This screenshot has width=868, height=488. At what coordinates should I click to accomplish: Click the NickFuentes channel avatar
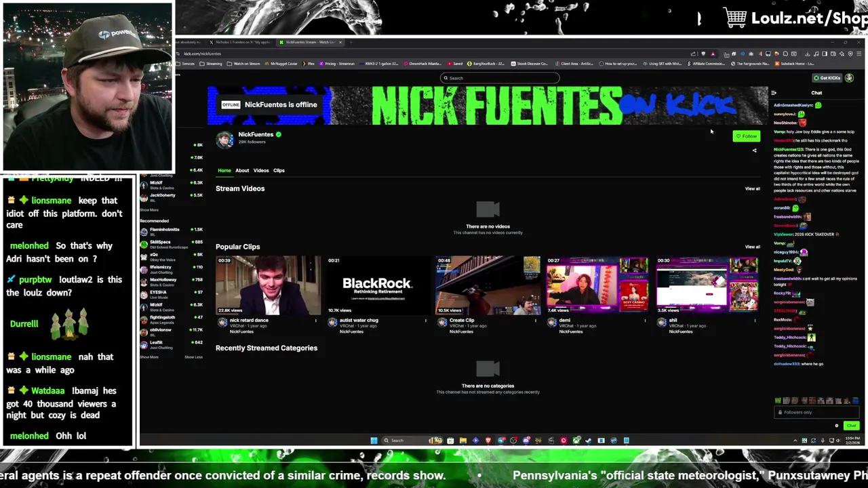[225, 139]
